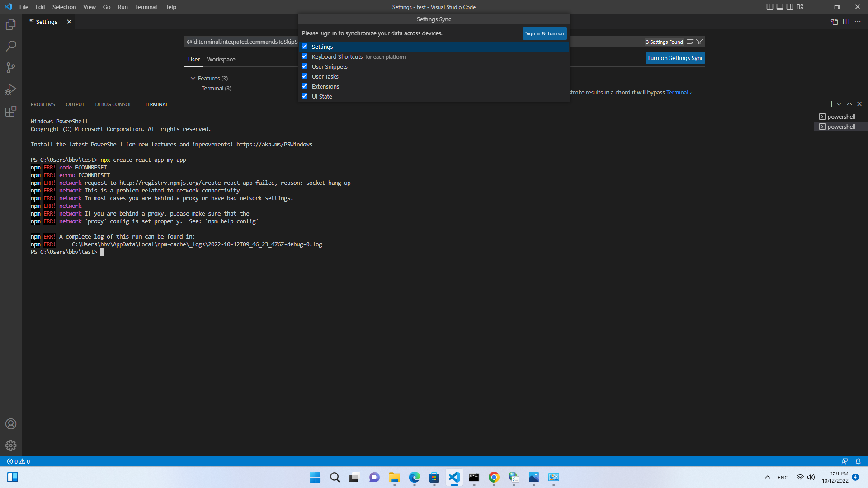The image size is (868, 488).
Task: Click Sign in & Turn on button
Action: click(x=544, y=33)
